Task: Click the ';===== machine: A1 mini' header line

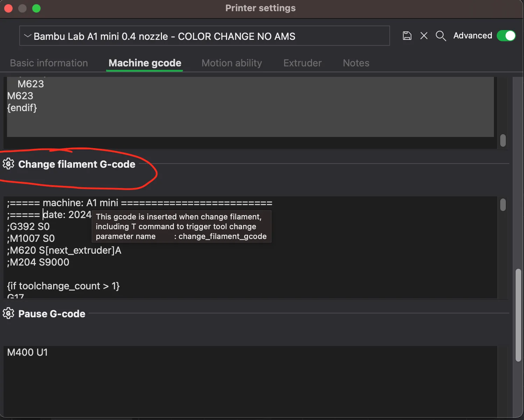Action: [x=140, y=203]
